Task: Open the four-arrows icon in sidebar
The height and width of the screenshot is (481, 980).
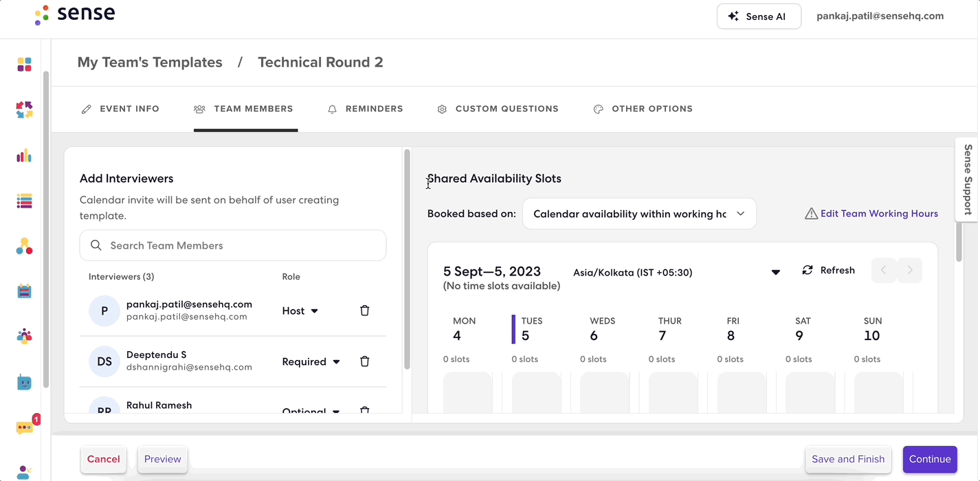Action: 24,109
